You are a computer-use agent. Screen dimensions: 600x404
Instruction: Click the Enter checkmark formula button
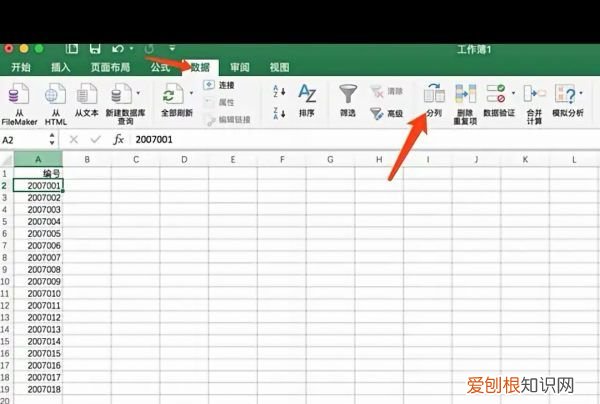coord(95,140)
